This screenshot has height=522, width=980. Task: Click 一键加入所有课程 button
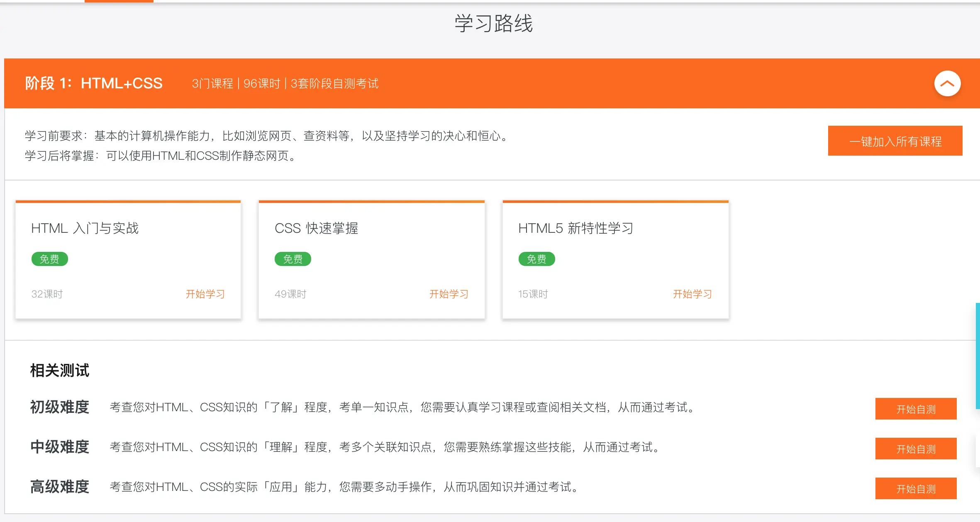tap(895, 141)
